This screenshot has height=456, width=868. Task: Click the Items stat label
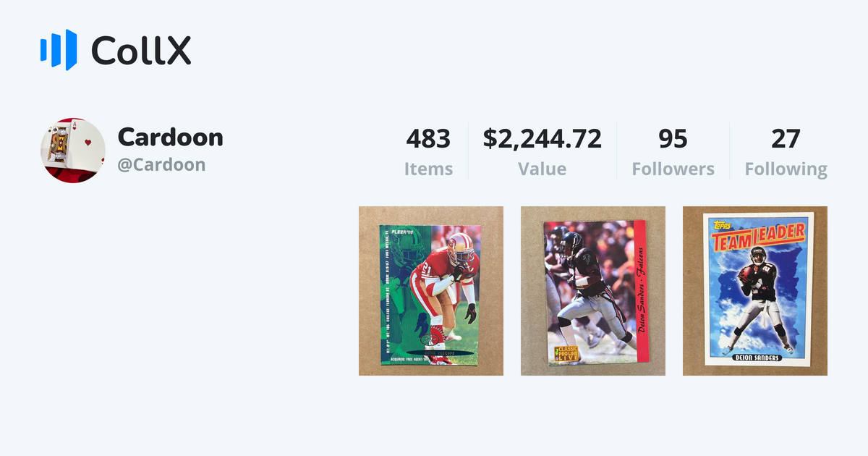[430, 169]
